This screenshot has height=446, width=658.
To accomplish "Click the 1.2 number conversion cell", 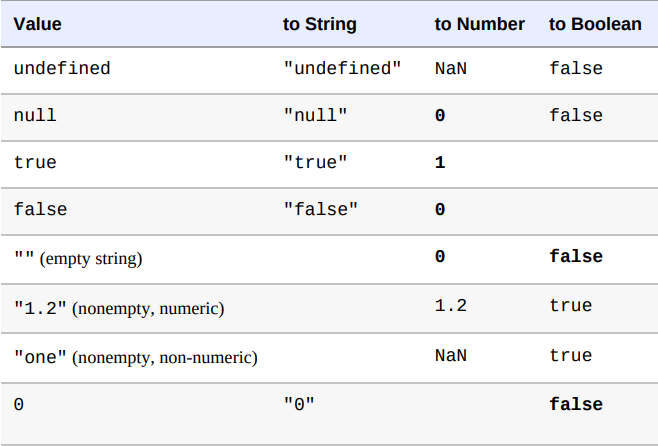I will (x=451, y=305).
